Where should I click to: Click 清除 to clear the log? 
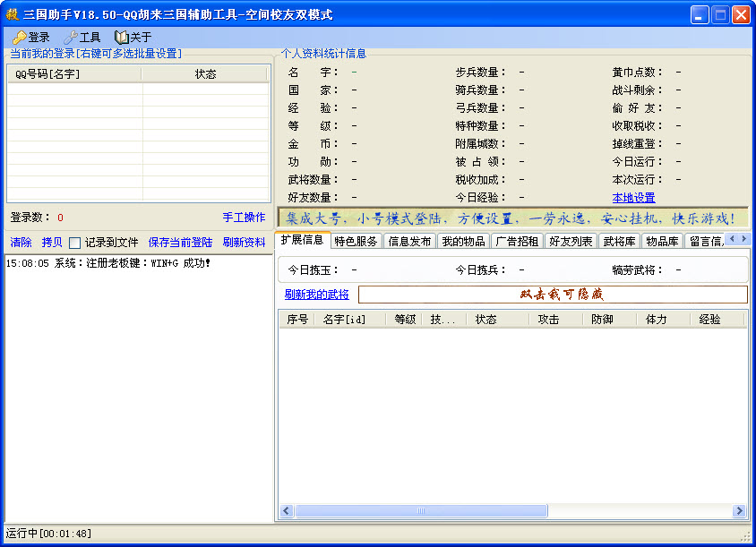click(21, 243)
